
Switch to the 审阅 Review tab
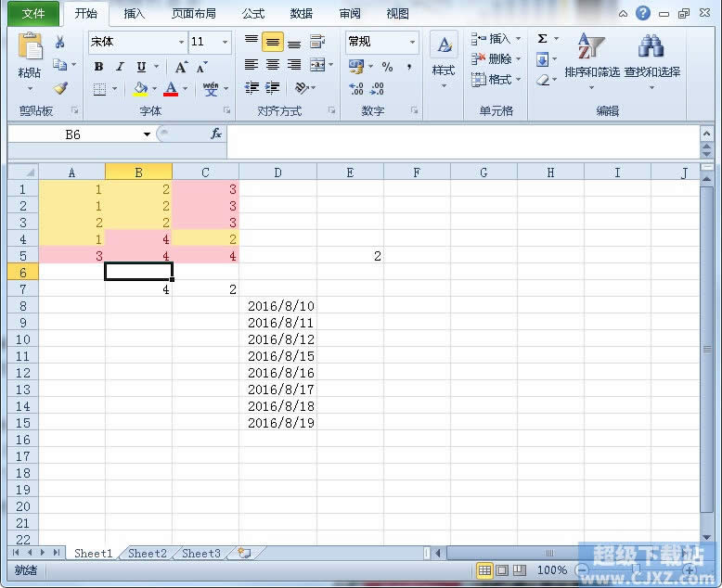[350, 14]
